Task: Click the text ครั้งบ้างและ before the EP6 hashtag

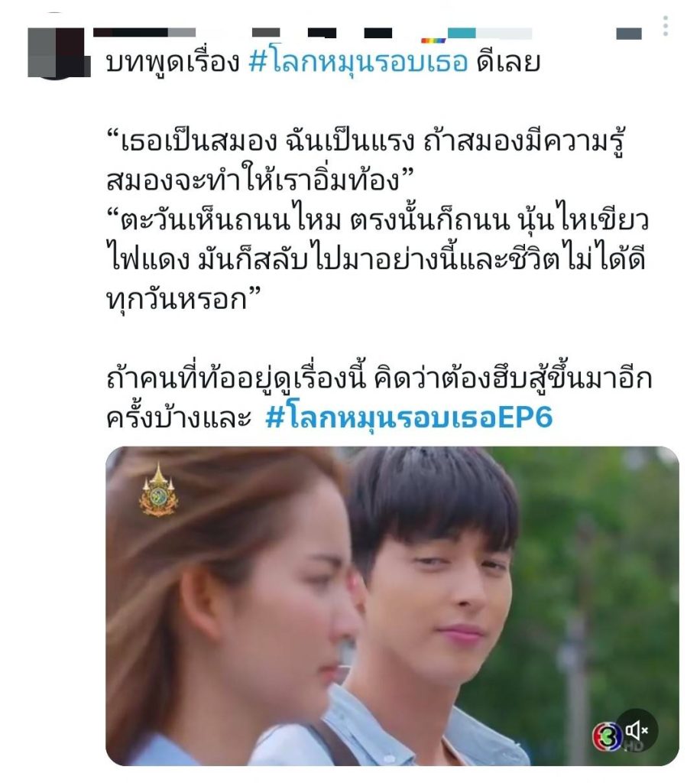Action: [x=179, y=418]
